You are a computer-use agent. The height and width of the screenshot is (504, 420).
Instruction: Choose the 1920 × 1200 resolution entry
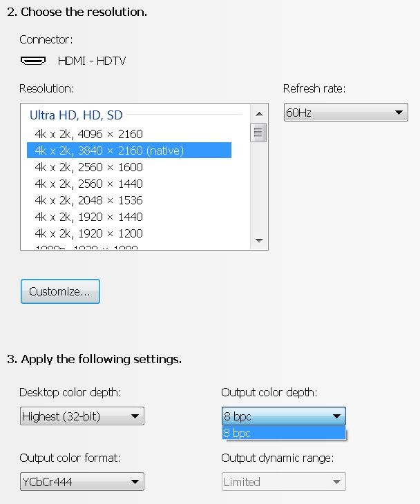click(x=89, y=233)
